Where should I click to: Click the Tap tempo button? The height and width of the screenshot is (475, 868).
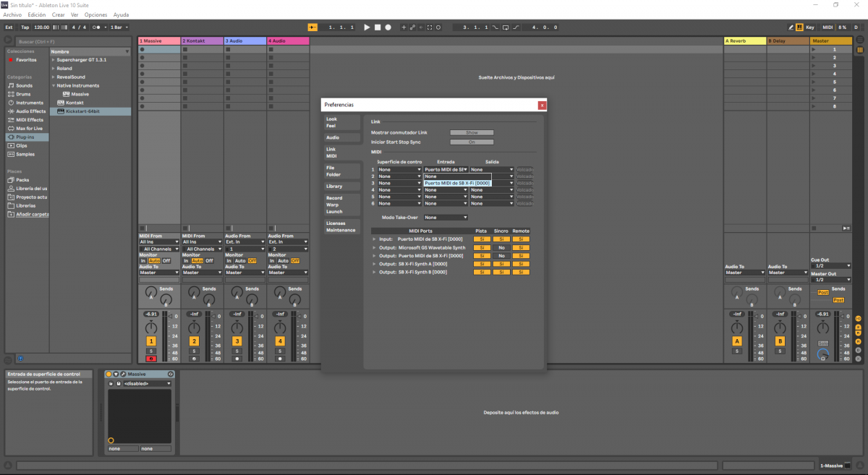[25, 27]
